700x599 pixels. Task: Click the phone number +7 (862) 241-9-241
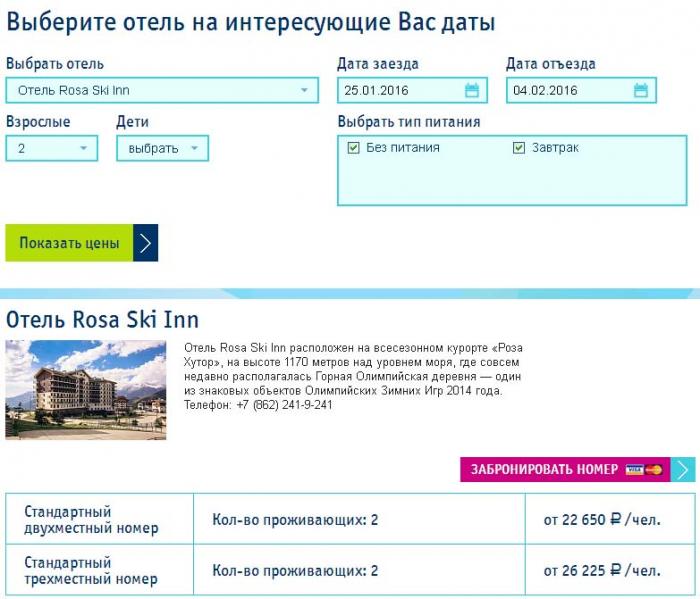coord(284,405)
